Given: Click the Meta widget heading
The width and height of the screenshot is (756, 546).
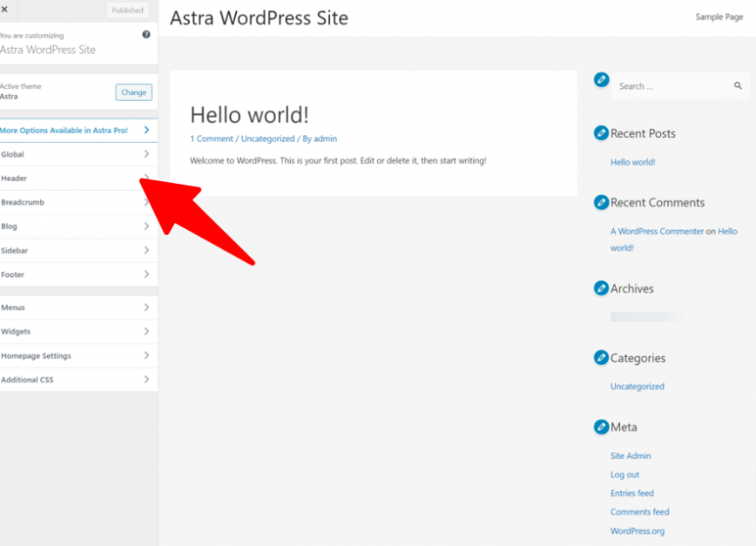Looking at the screenshot, I should [x=623, y=427].
